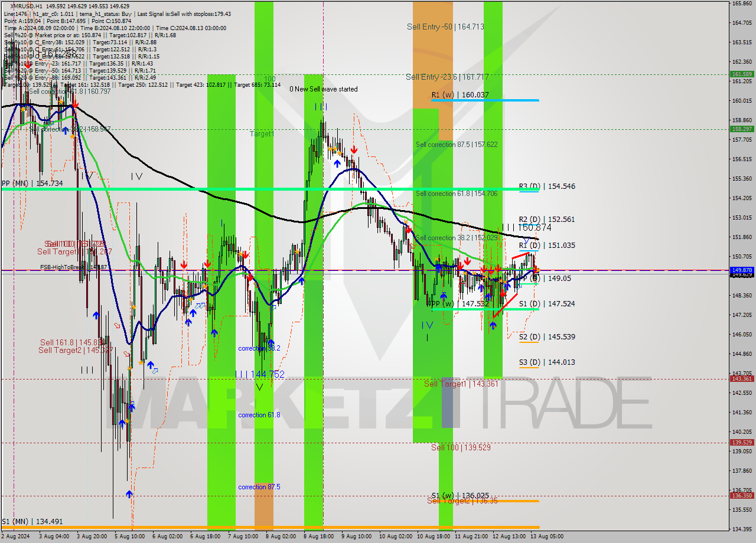Click the blue 149.870 price tag on axis
The width and height of the screenshot is (756, 543).
pyautogui.click(x=742, y=270)
